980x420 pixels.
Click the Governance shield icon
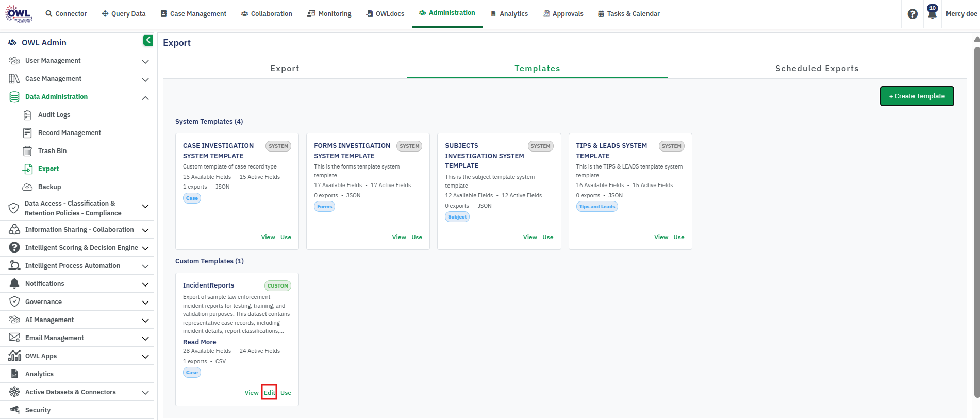pyautogui.click(x=14, y=302)
